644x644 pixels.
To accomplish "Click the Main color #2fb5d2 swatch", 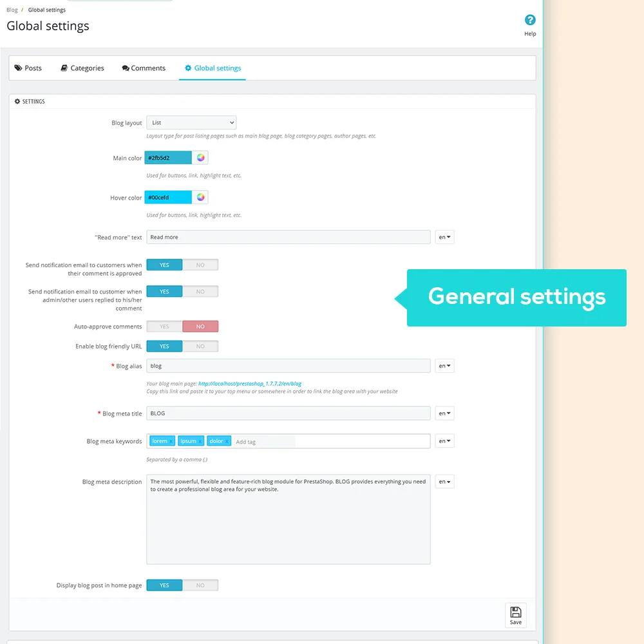I will coord(168,158).
